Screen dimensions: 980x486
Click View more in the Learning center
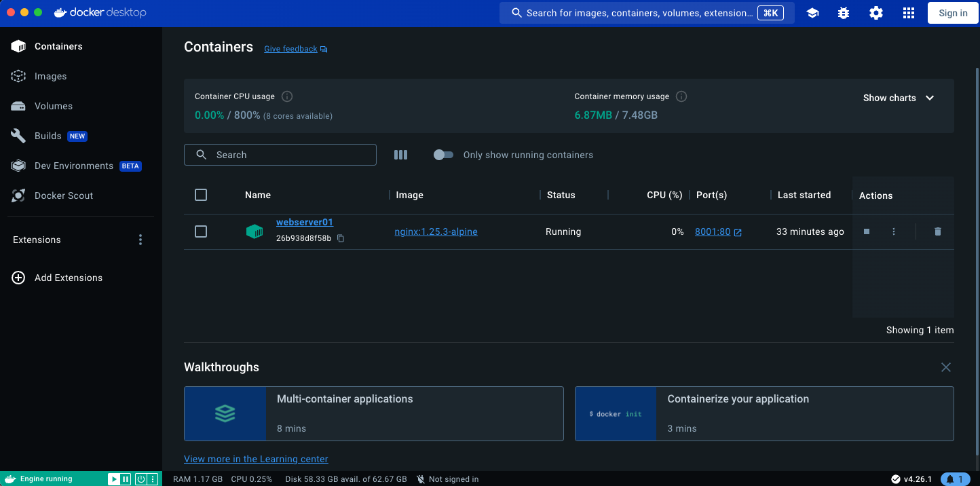(x=256, y=459)
